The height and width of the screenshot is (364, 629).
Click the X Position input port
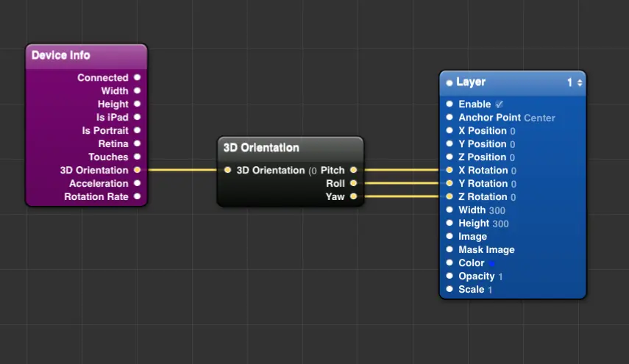click(x=449, y=130)
